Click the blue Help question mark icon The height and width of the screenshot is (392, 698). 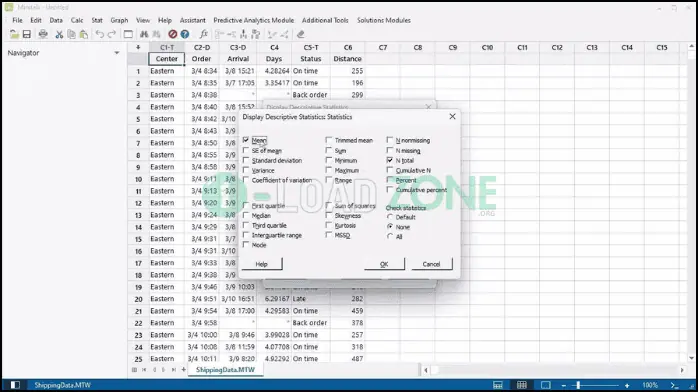185,34
